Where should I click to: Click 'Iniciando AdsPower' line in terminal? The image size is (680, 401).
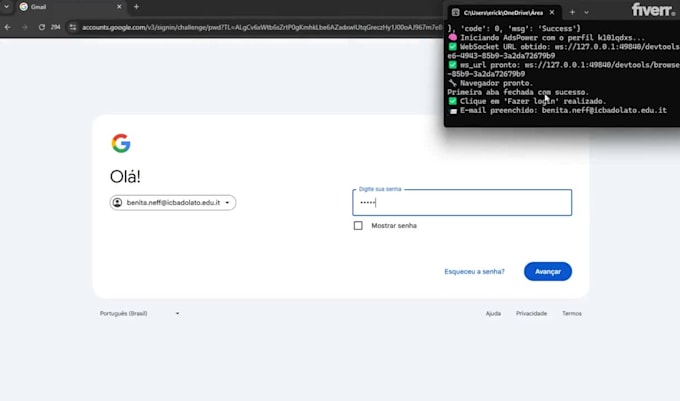coord(546,38)
